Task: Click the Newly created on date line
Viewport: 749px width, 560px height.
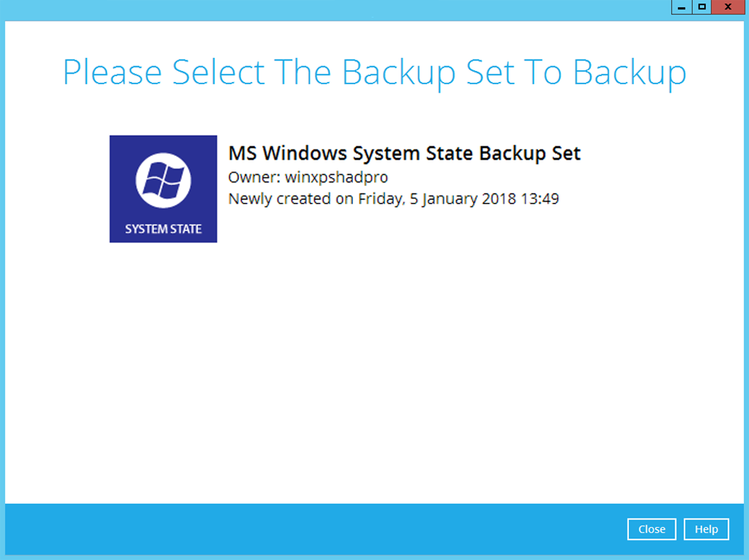Action: [x=393, y=198]
